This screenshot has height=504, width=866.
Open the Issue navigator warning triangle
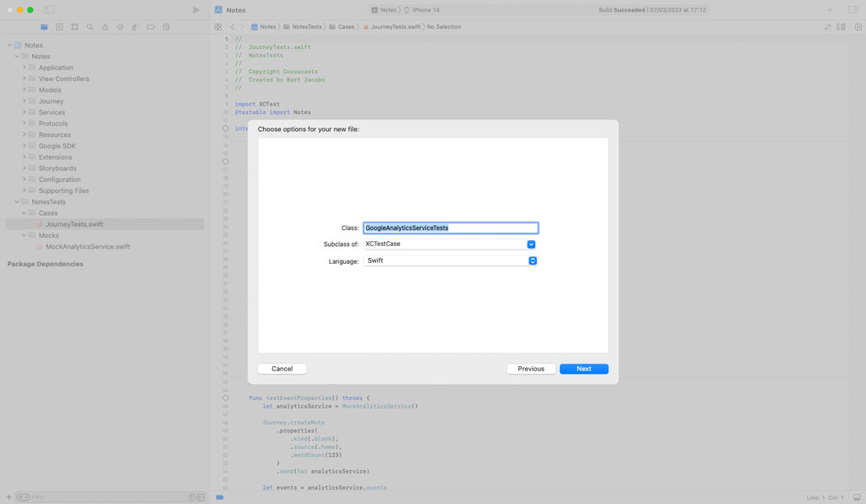click(105, 26)
